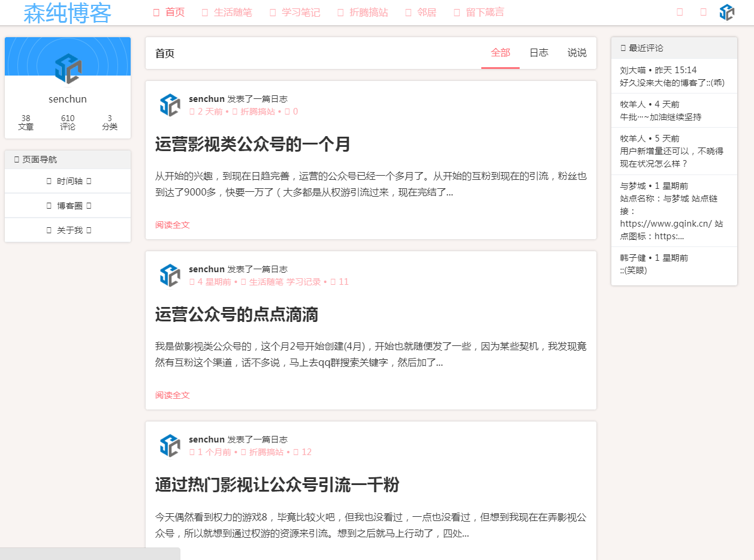Open the 邻居 navigation item
Viewport: 754px width, 560px height.
[x=421, y=13]
